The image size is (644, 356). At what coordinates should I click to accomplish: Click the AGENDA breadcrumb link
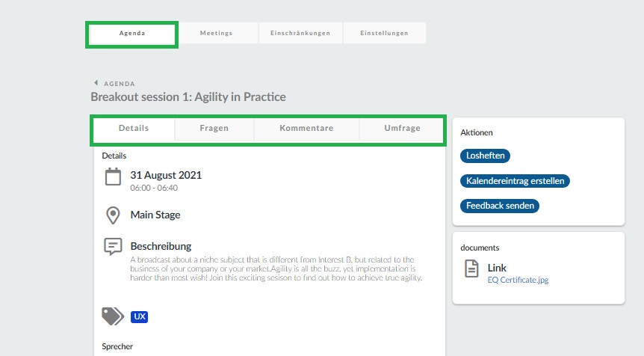click(119, 84)
